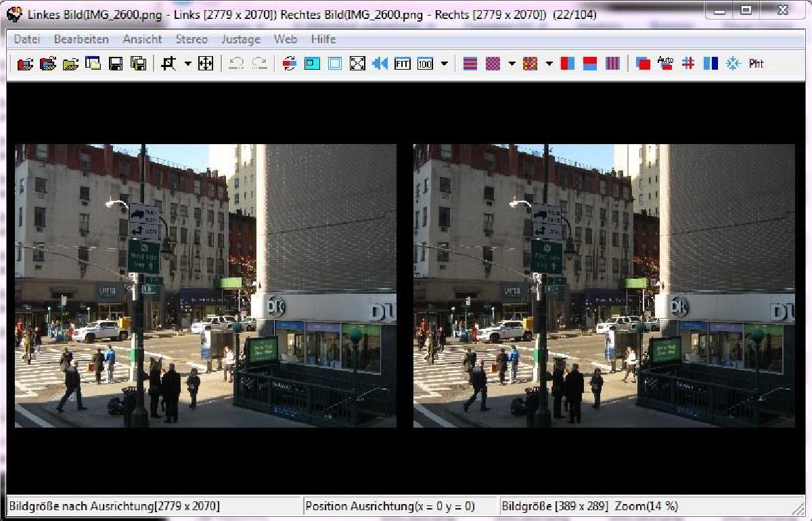Image resolution: width=812 pixels, height=521 pixels.
Task: Open the dropdown next to the purple checkerboard icon
Action: point(512,64)
